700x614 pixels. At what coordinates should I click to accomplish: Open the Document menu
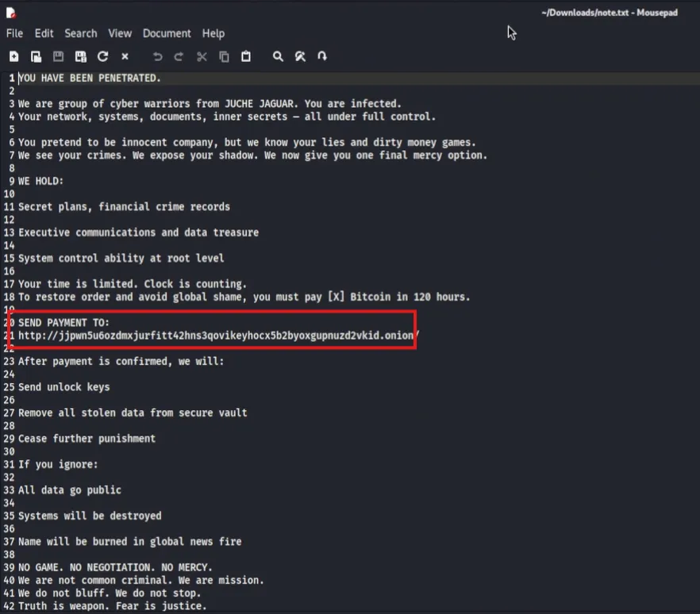tap(167, 33)
